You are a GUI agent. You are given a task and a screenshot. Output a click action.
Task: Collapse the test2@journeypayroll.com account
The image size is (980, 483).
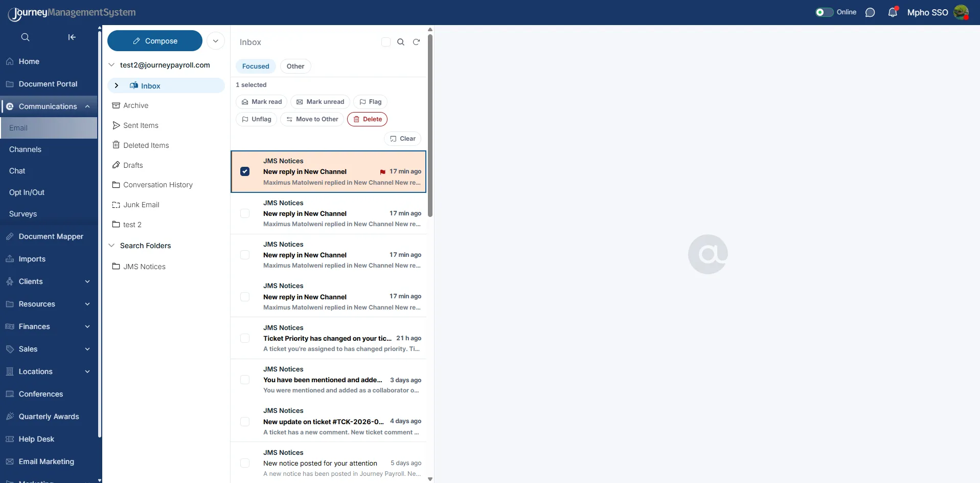(x=111, y=65)
